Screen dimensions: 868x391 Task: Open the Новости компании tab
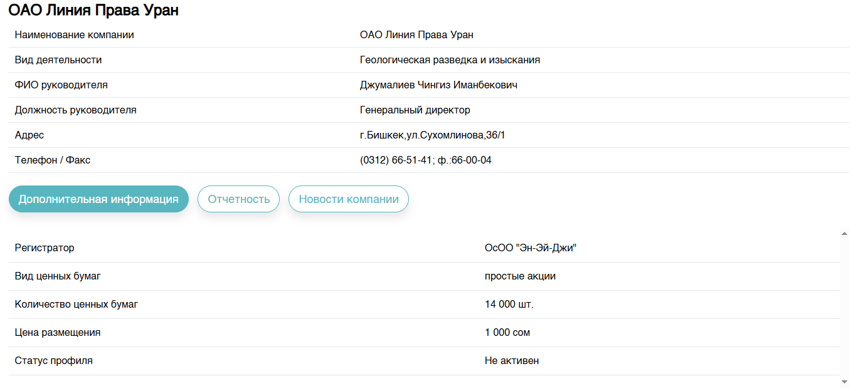pos(348,199)
